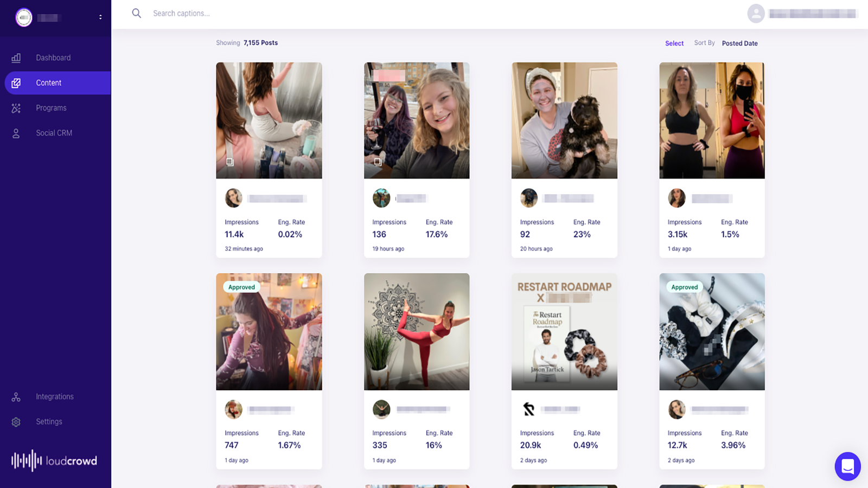Open the chat support bubble
Image resolution: width=868 pixels, height=488 pixels.
[847, 466]
